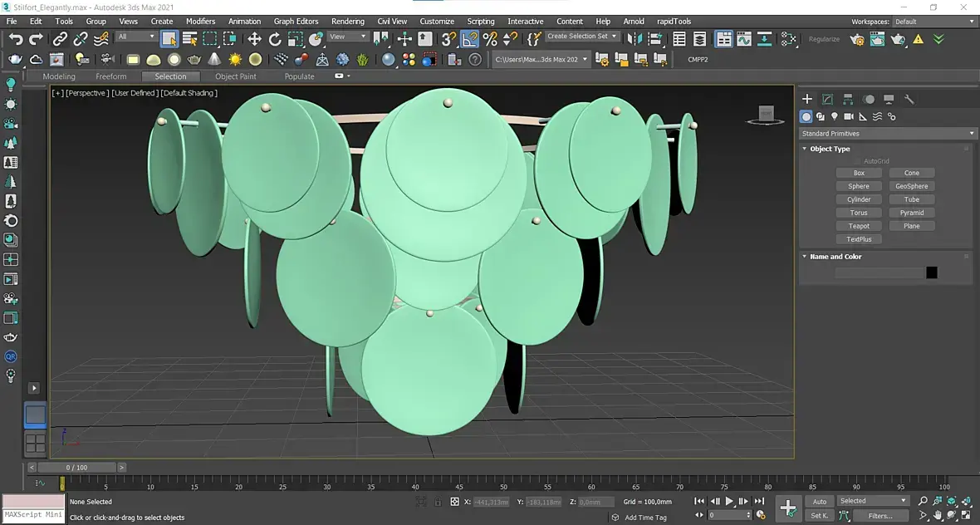This screenshot has width=980, height=525.
Task: Click the Zoom Extents navigation icon
Action: (x=951, y=501)
